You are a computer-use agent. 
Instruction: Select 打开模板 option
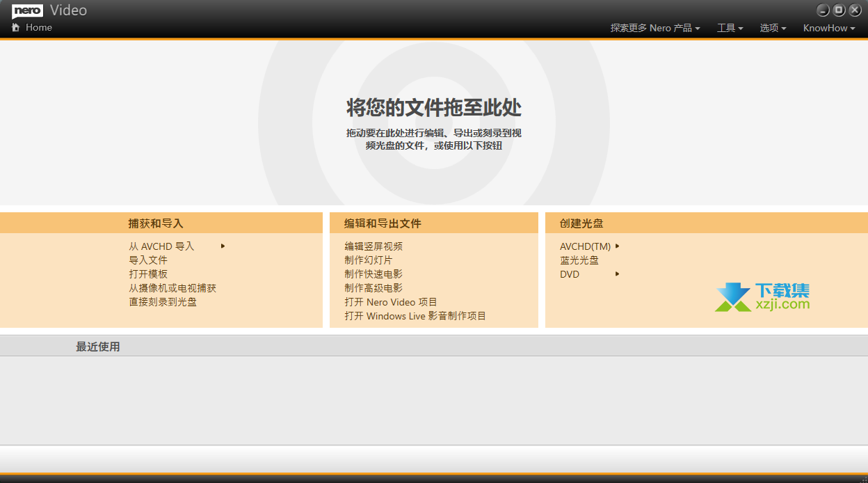point(148,274)
